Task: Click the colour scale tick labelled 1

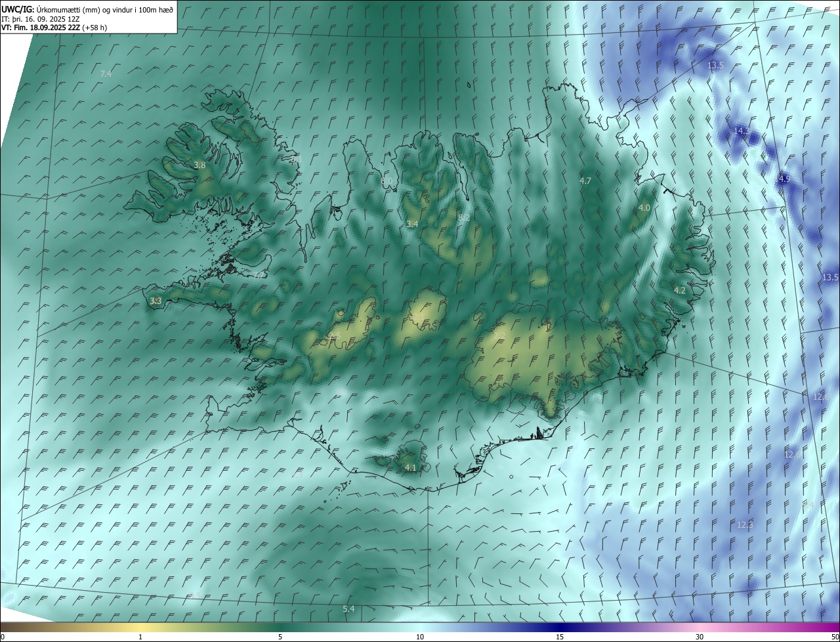Action: [x=140, y=637]
